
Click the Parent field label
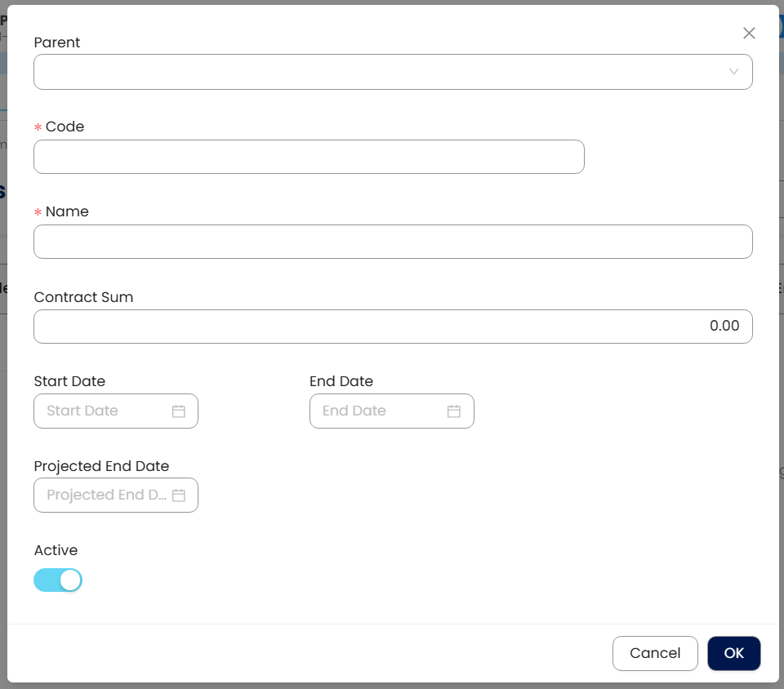[x=57, y=42]
